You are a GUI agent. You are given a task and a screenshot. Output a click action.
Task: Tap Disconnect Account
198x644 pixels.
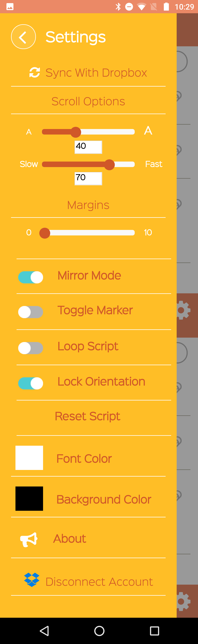coord(99,582)
